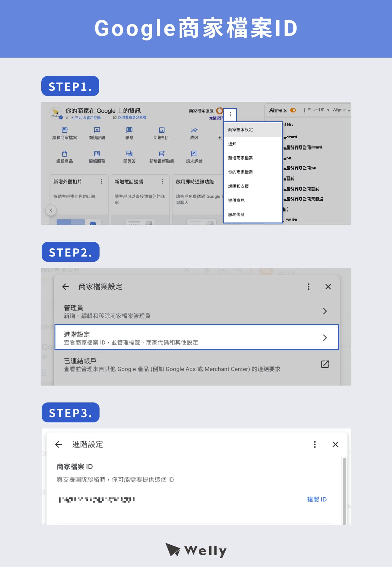Screen dimensions: 392x567
Task: Click the 完整資訊 link
Action: [x=216, y=118]
